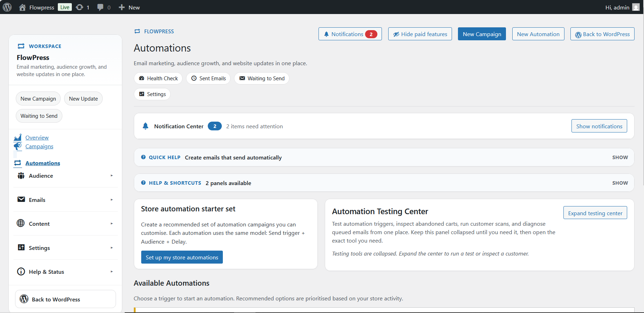This screenshot has height=313, width=644.
Task: Click the Automations loop icon in sidebar
Action: point(18,163)
